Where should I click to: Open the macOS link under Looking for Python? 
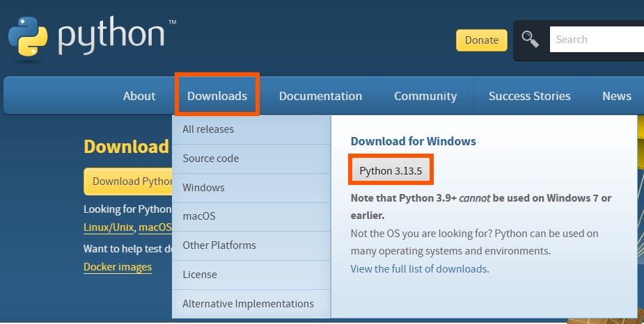point(155,227)
